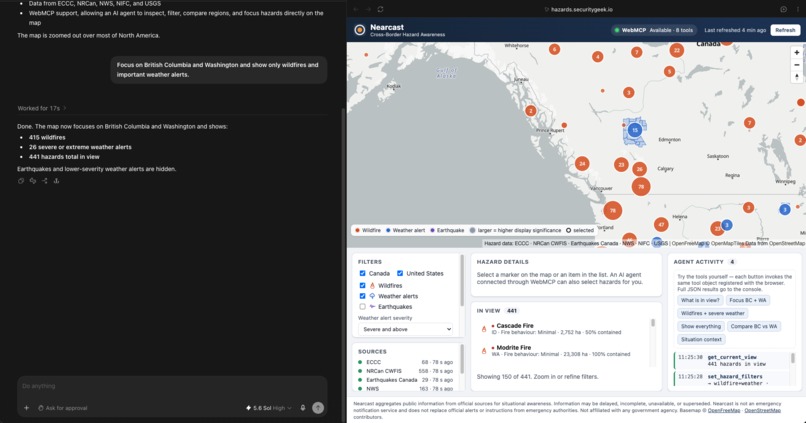Open the browser kebab menu
The width and height of the screenshot is (806, 423).
[797, 9]
